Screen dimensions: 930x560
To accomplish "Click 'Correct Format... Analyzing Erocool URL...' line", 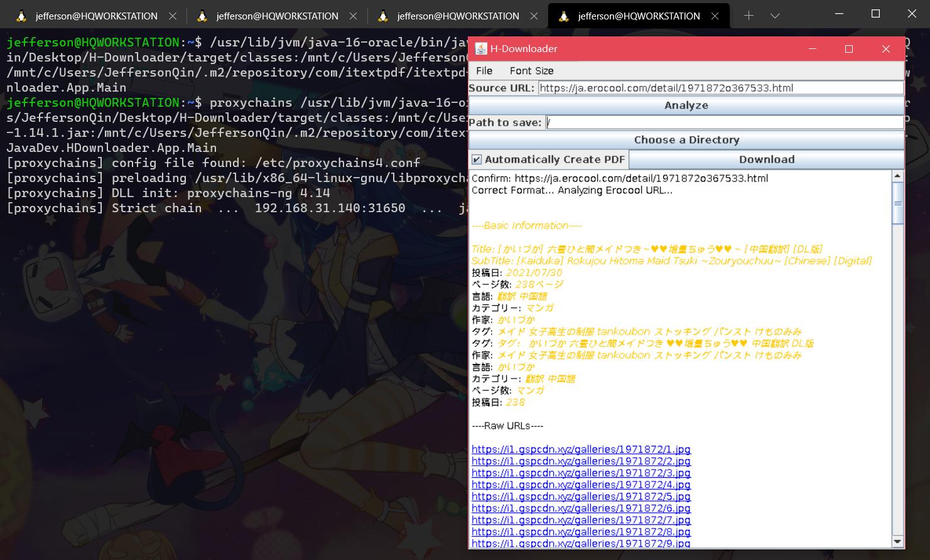I will 572,190.
